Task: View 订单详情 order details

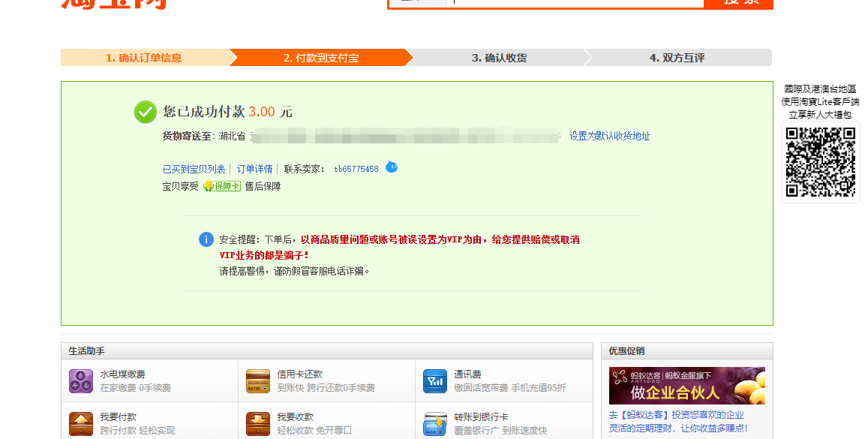Action: (255, 169)
